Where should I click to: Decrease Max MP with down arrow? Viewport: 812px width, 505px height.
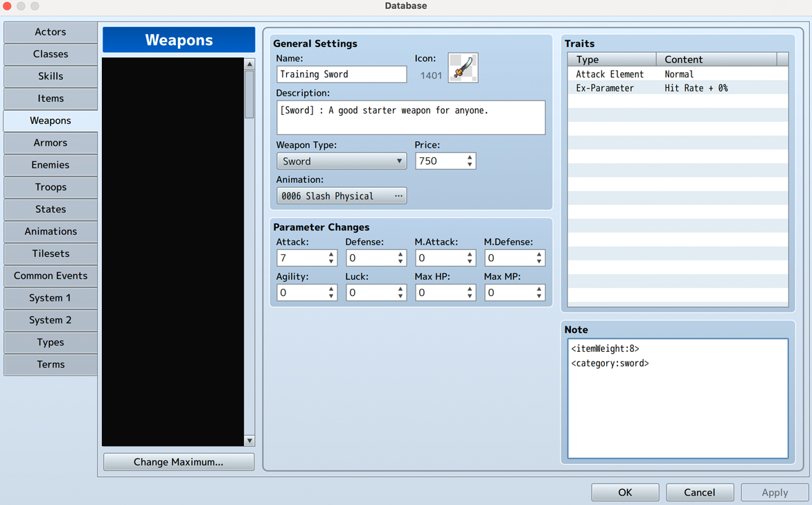point(539,296)
